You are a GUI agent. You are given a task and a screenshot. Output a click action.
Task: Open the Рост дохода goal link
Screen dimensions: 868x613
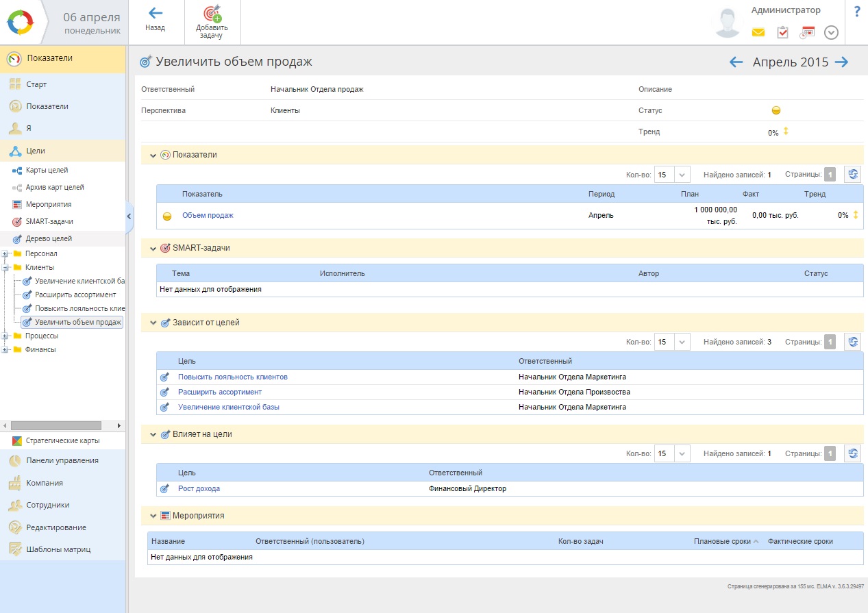click(199, 489)
